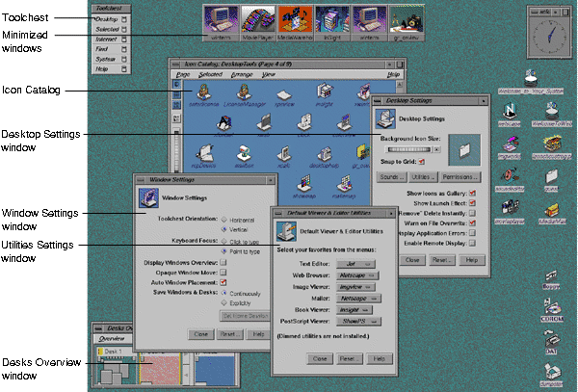Click the Permissions button in Desktop Settings
The width and height of the screenshot is (578, 392).
tap(463, 177)
